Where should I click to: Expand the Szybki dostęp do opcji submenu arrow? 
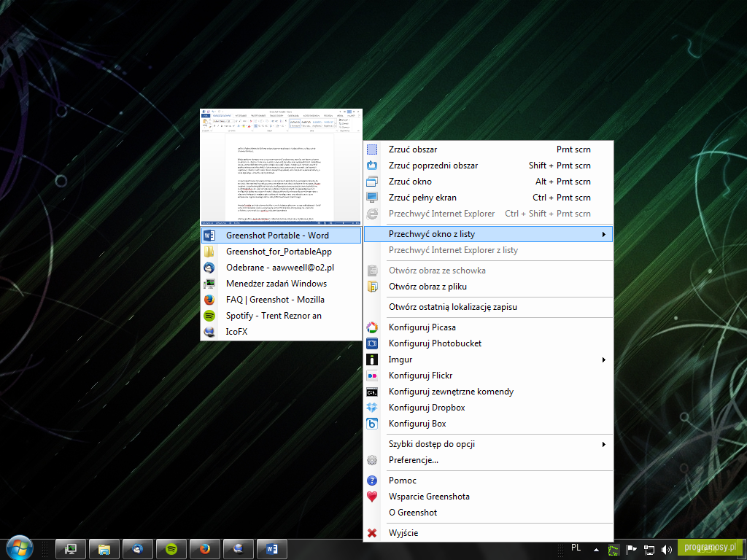click(x=603, y=444)
